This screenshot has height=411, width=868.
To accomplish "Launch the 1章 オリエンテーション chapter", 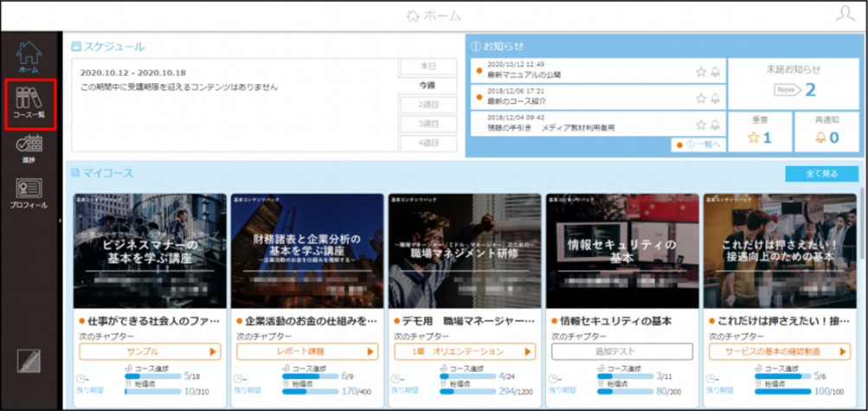I will click(x=465, y=351).
